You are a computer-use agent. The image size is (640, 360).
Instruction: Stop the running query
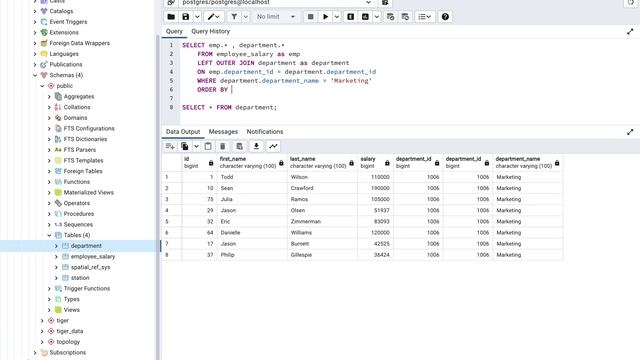pos(311,17)
